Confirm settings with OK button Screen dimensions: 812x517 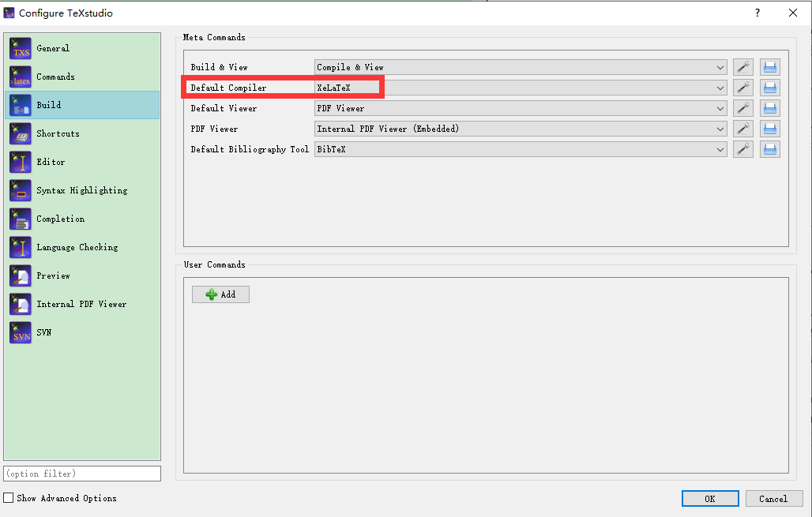[710, 498]
